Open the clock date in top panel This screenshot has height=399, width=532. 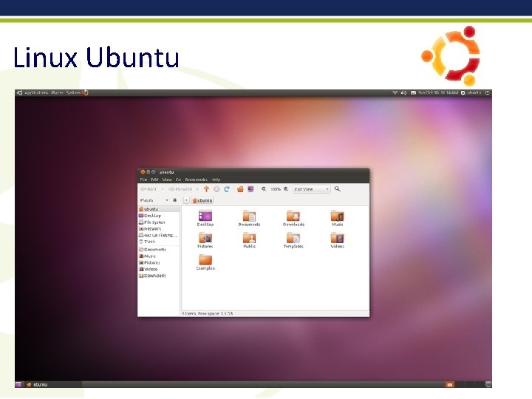point(438,92)
